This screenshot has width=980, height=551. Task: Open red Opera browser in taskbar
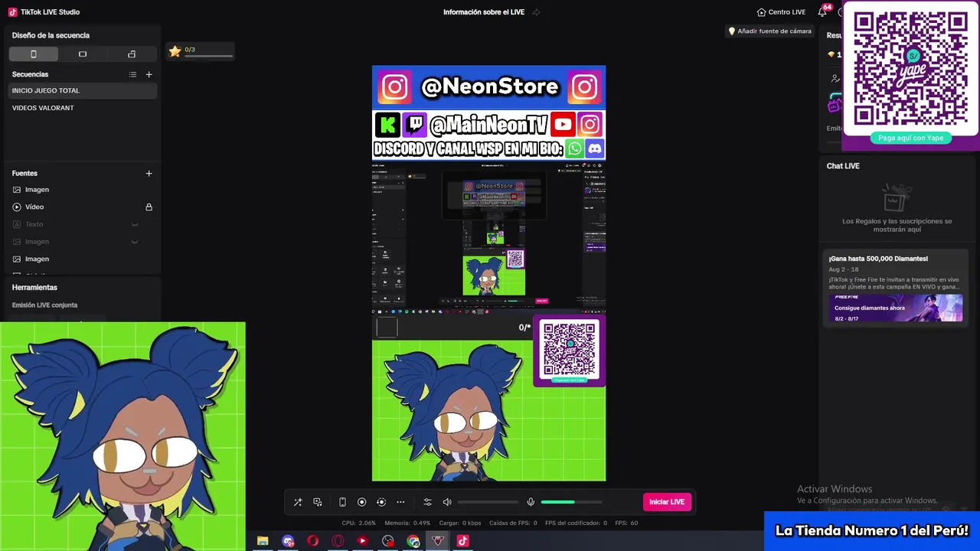[312, 541]
